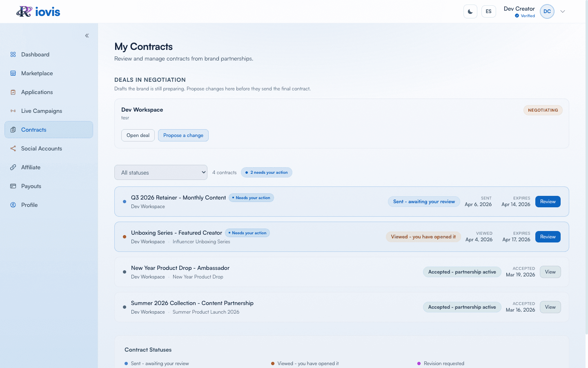Go to Dashboard in the sidebar

coord(49,54)
